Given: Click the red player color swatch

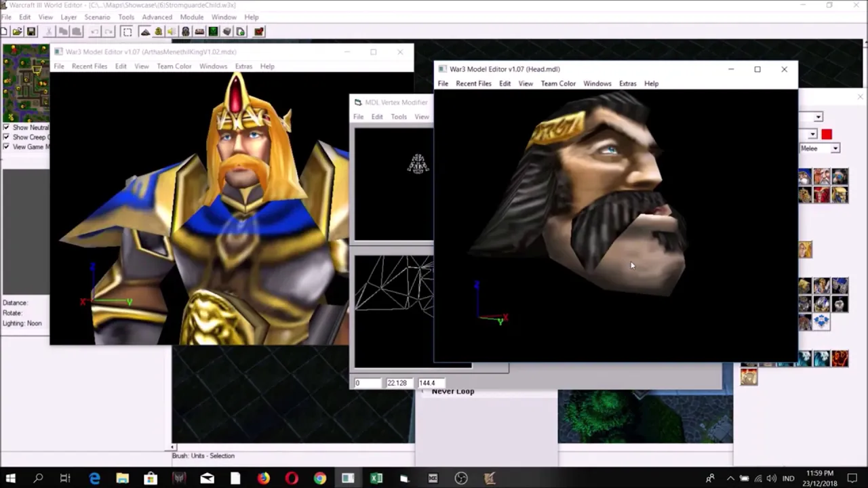Looking at the screenshot, I should click(827, 134).
